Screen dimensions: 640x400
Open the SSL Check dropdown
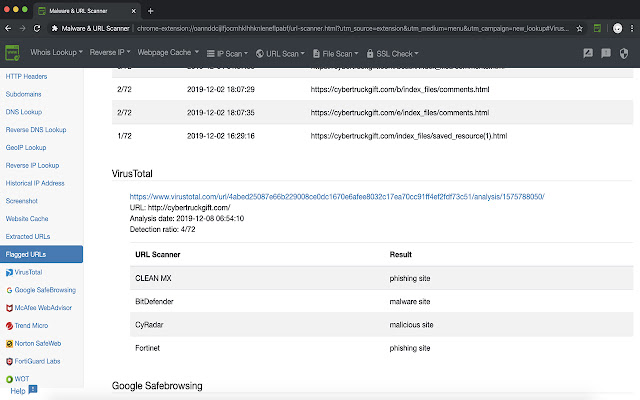click(x=391, y=52)
